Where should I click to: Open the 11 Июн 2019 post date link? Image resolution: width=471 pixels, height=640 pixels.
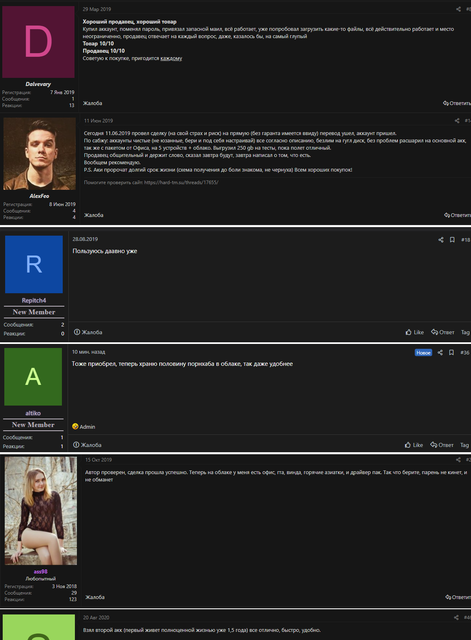[98, 120]
